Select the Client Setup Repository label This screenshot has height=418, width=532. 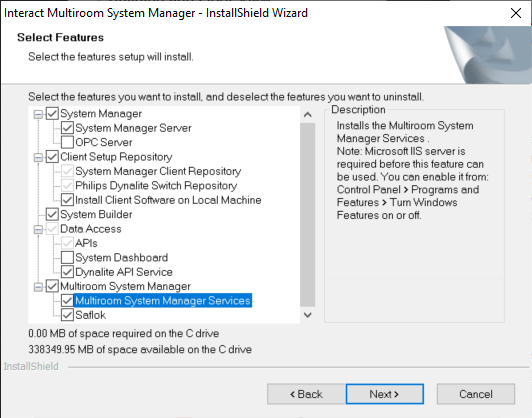tap(116, 157)
